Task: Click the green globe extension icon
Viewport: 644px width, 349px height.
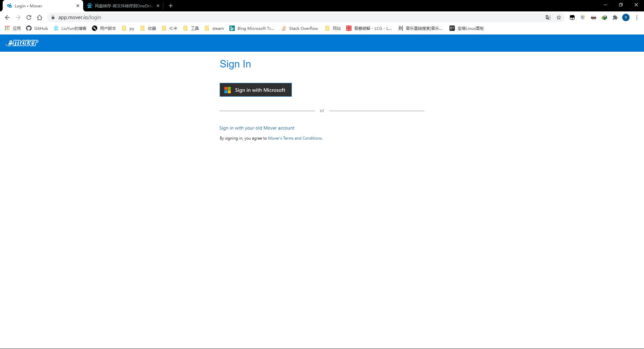Action: [x=604, y=17]
